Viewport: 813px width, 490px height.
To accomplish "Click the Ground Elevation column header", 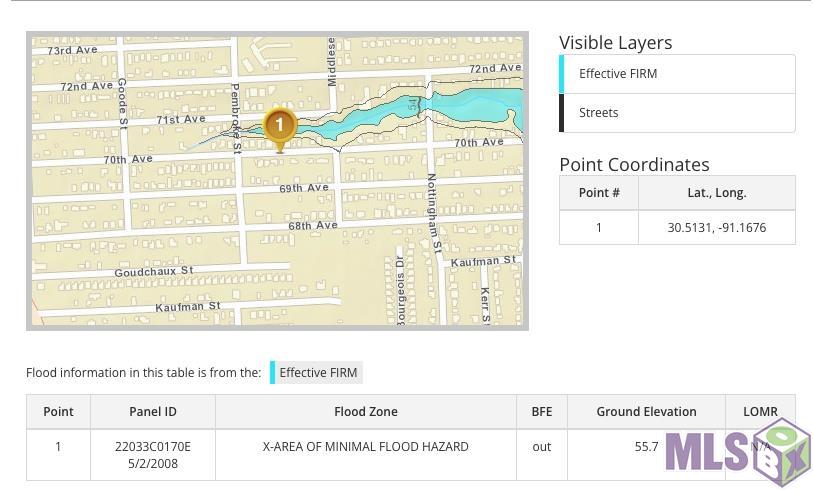I will (646, 412).
